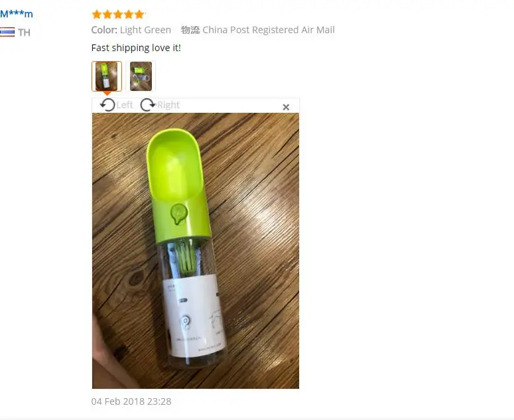
Task: Click the 物流 logistics label
Action: (x=190, y=30)
